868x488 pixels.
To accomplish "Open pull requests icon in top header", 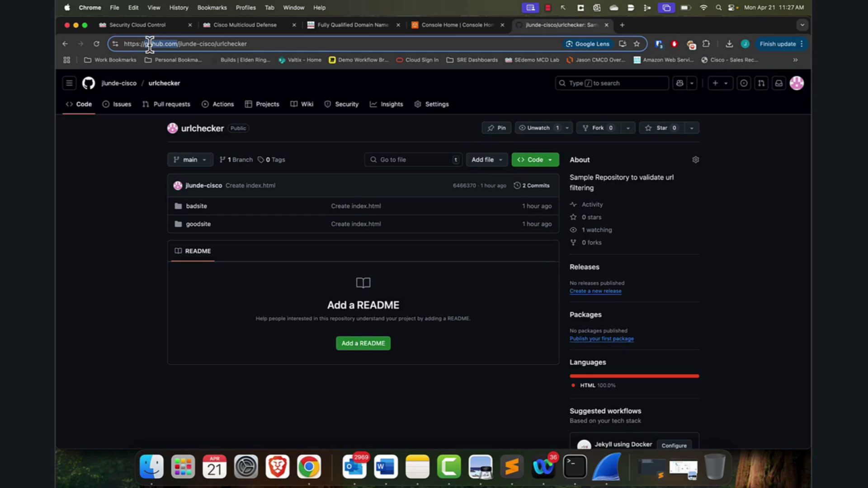I will (x=761, y=83).
